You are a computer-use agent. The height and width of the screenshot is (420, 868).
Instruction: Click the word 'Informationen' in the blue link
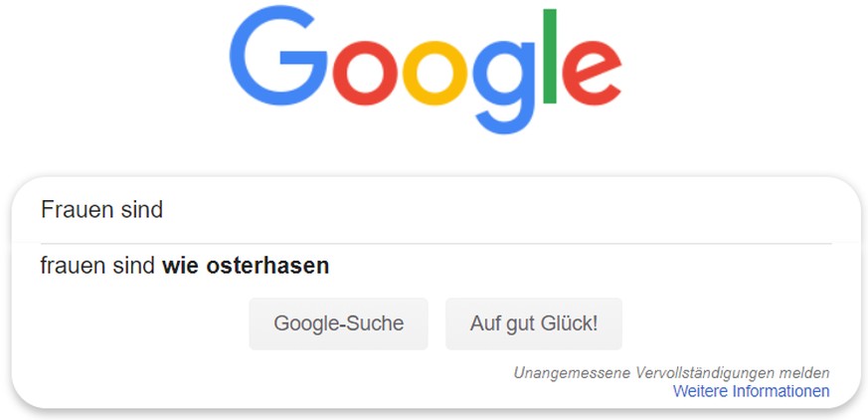pyautogui.click(x=781, y=391)
